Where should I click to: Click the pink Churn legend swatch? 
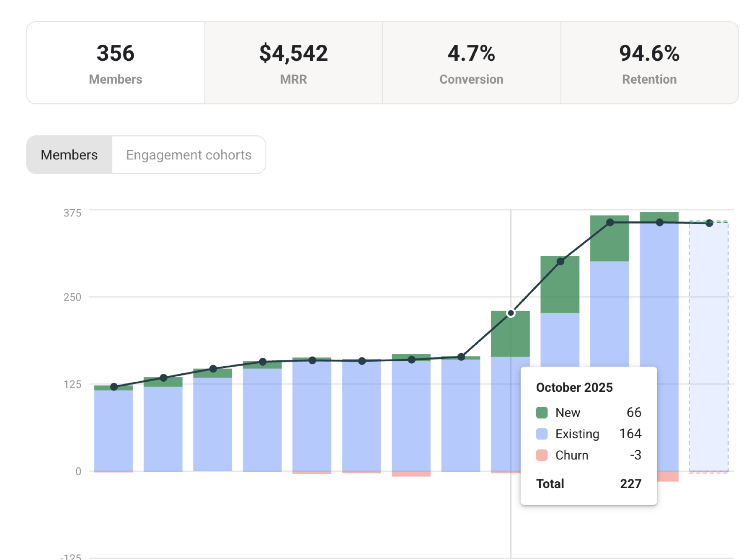coord(542,455)
